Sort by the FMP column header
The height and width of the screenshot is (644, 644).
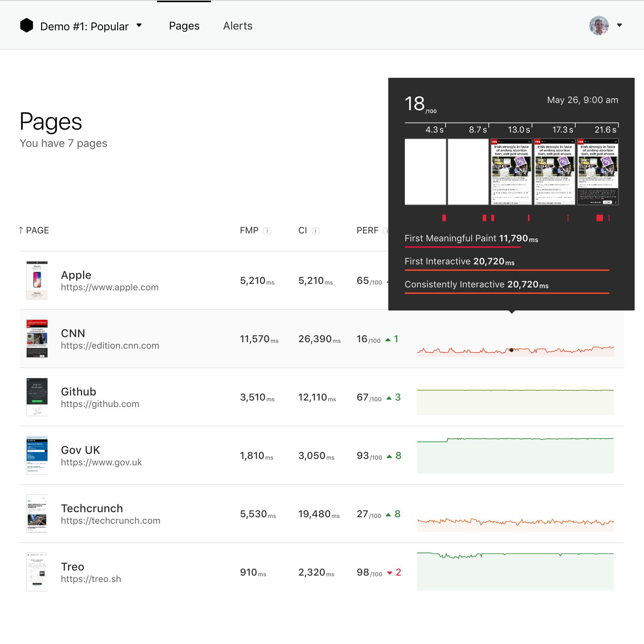(249, 231)
